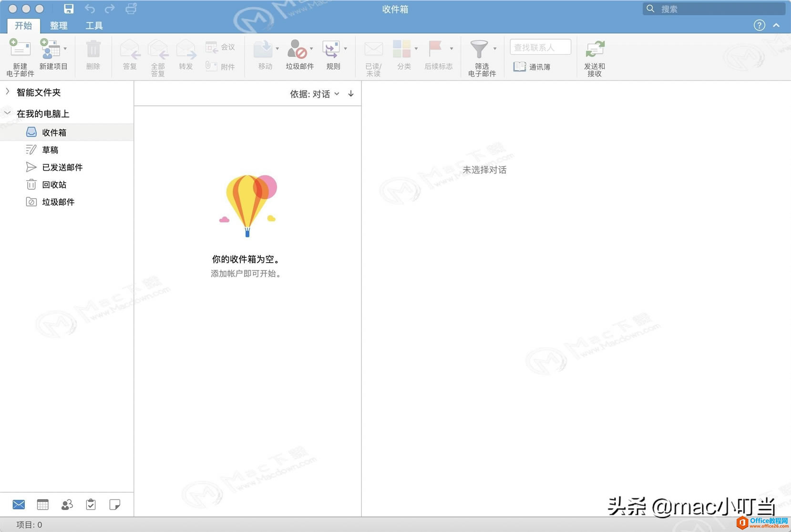Click the Print icon in title bar
The height and width of the screenshot is (532, 791).
(x=130, y=8)
